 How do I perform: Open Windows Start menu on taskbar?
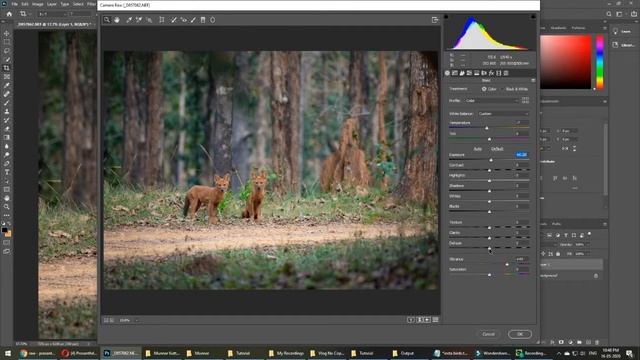[x=7, y=353]
